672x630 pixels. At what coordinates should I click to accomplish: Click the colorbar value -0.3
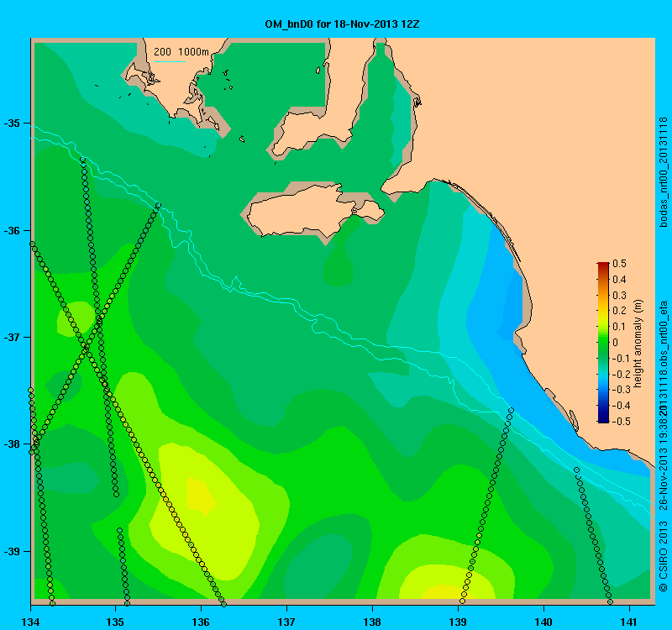[x=620, y=390]
